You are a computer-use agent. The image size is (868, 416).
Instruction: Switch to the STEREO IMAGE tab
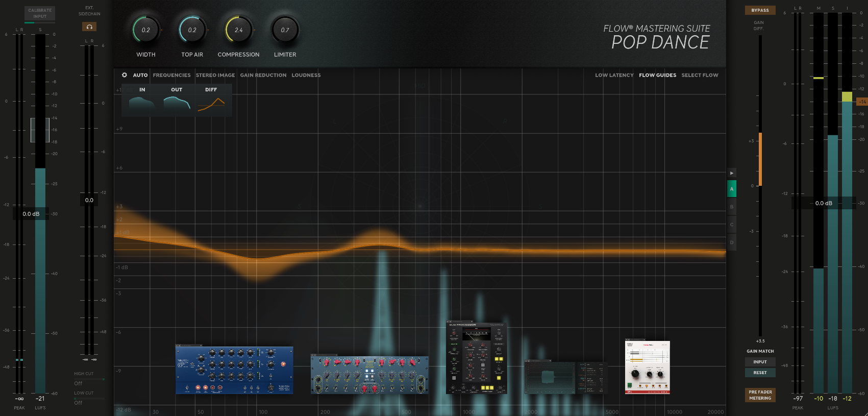pos(215,75)
